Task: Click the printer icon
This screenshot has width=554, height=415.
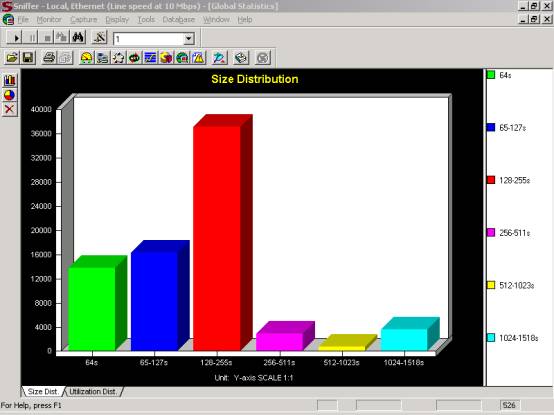Action: pos(49,58)
